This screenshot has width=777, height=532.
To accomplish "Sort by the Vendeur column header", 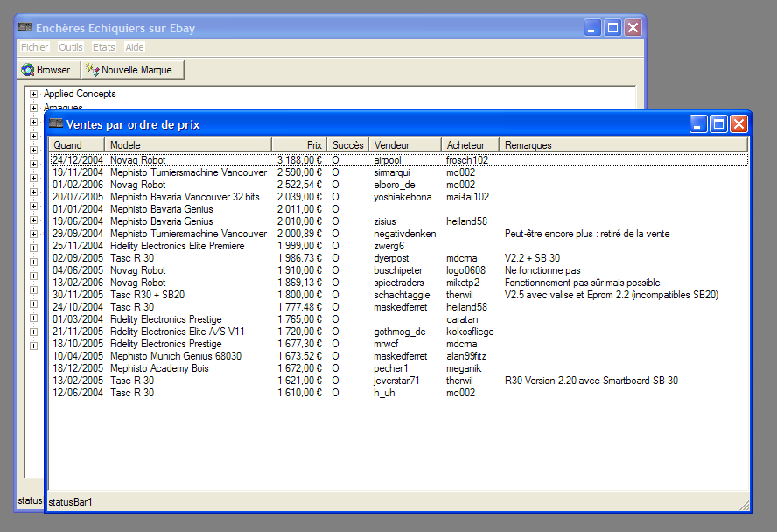I will tap(405, 144).
